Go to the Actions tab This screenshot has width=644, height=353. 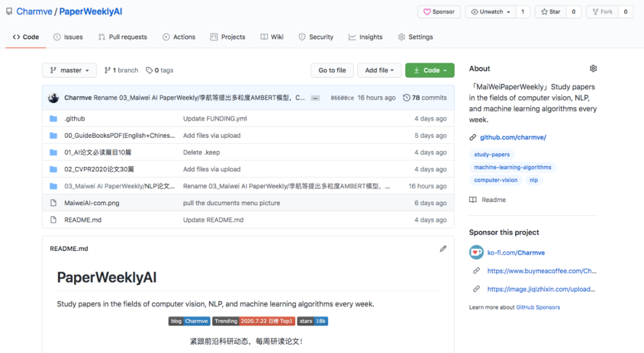pyautogui.click(x=179, y=37)
